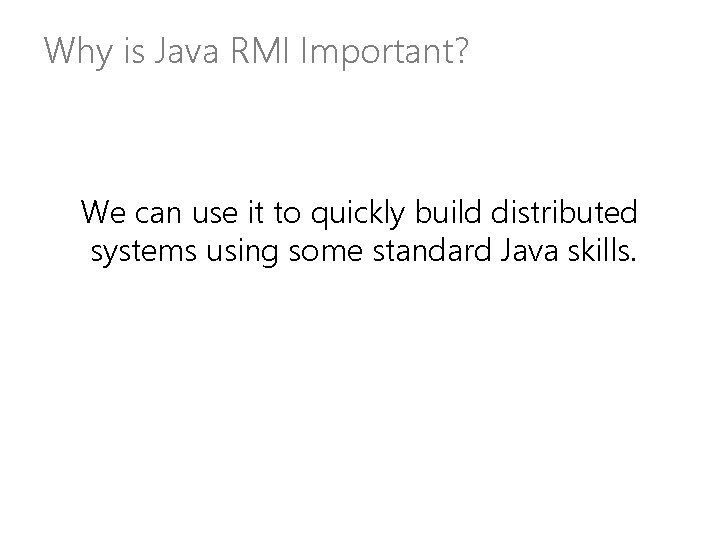Click the word 'some' in the second line
720x540 pixels.
click(x=326, y=251)
